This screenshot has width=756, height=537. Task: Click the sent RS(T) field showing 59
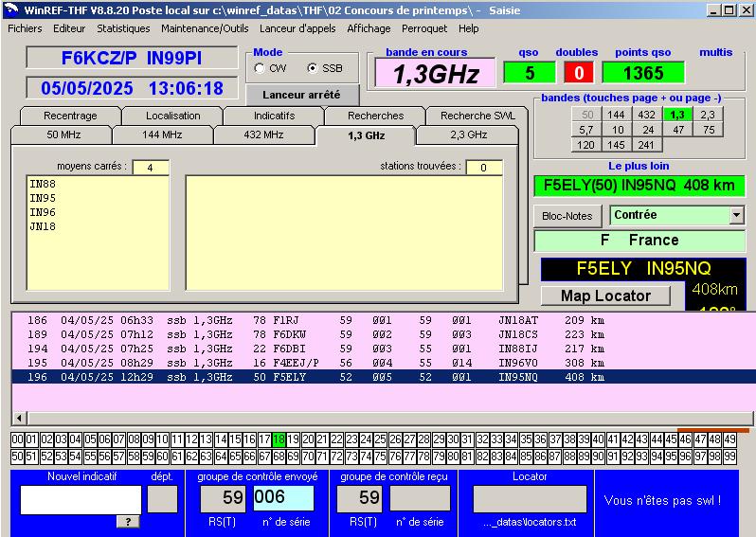coord(224,498)
